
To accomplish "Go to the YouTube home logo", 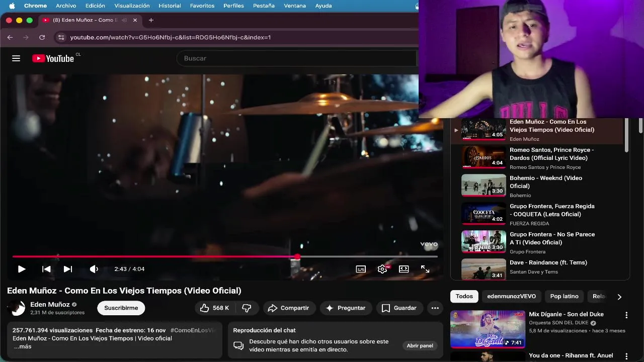I will [53, 58].
